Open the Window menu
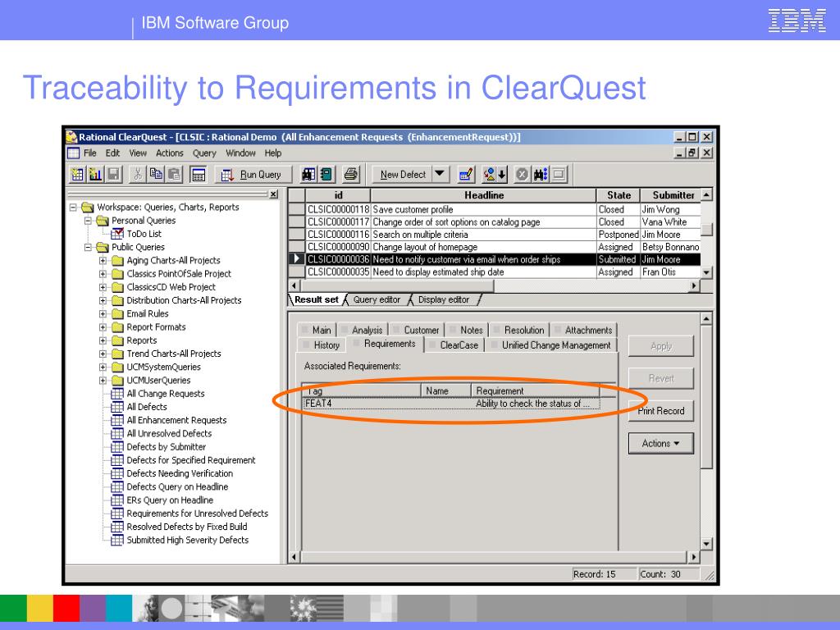 pos(240,153)
